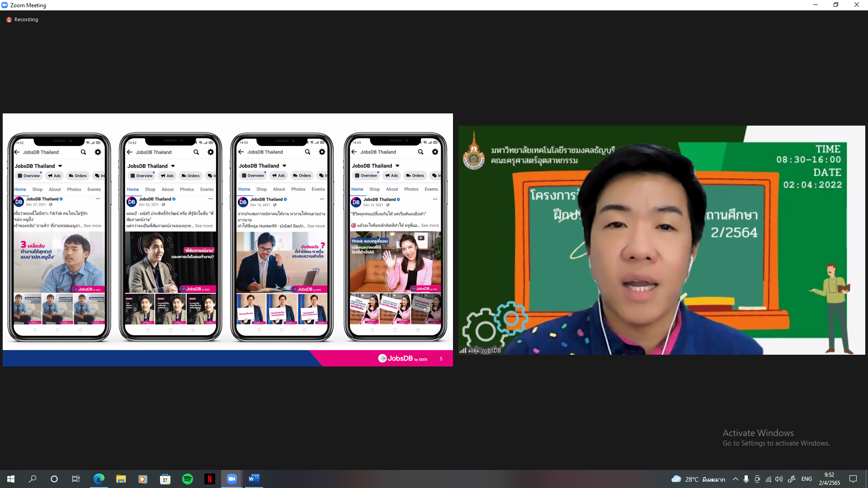Launch Microsoft Edge from the taskbar
Image resolution: width=868 pixels, height=488 pixels.
[99, 479]
